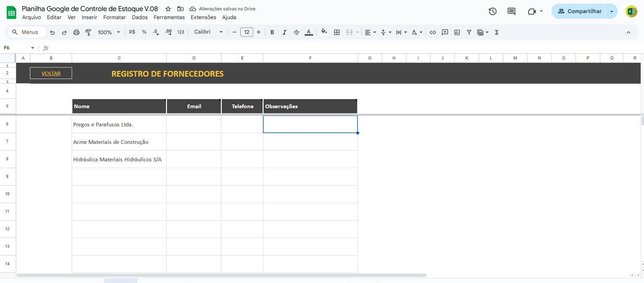Screen dimensions: 644x283
Task: Select the paint format roller icon
Action: click(88, 32)
